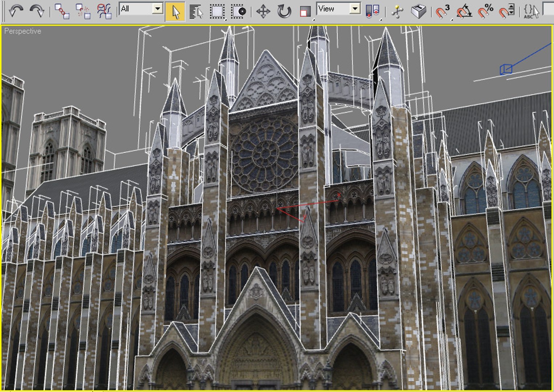Click the Named Selection Sets field
554x392 pixels.
548,9
